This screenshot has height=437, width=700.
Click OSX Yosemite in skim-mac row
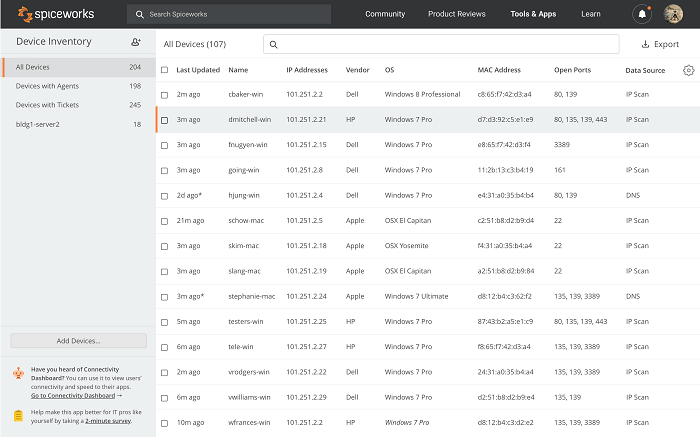tap(406, 246)
